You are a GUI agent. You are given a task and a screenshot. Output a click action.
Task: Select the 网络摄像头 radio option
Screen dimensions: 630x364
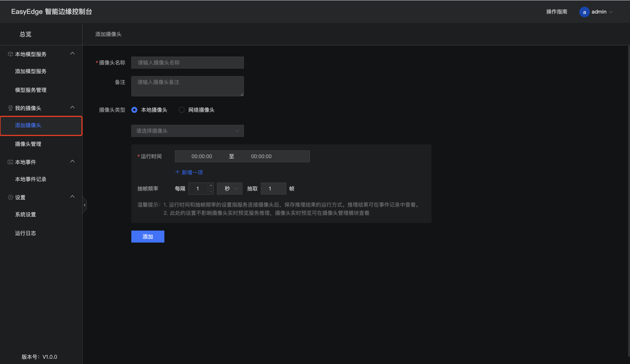coord(181,110)
